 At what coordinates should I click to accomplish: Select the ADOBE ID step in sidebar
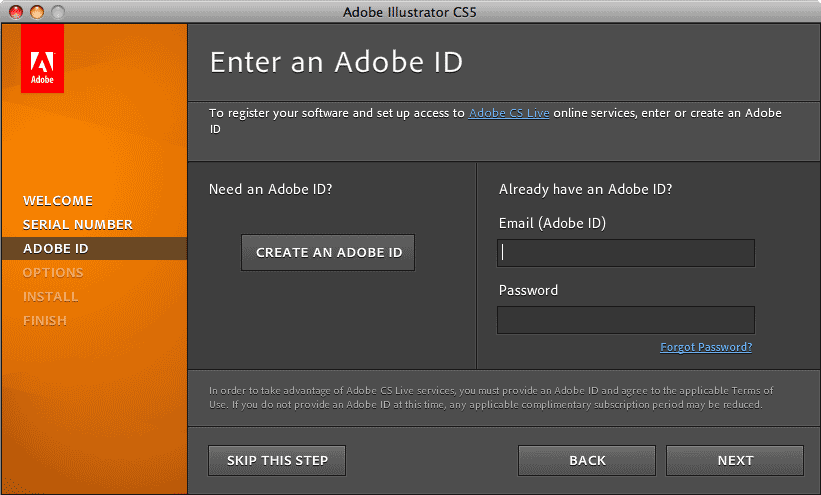[94, 248]
